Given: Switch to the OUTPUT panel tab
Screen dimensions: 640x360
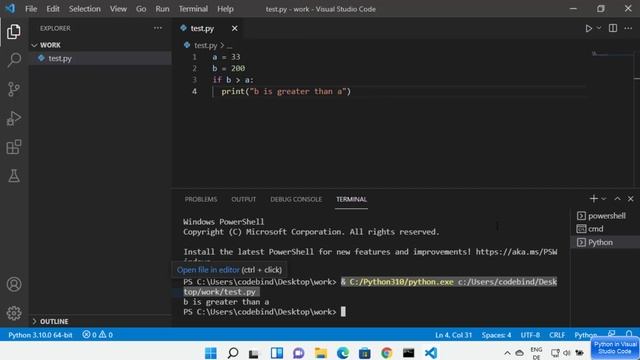Looking at the screenshot, I should [x=244, y=199].
